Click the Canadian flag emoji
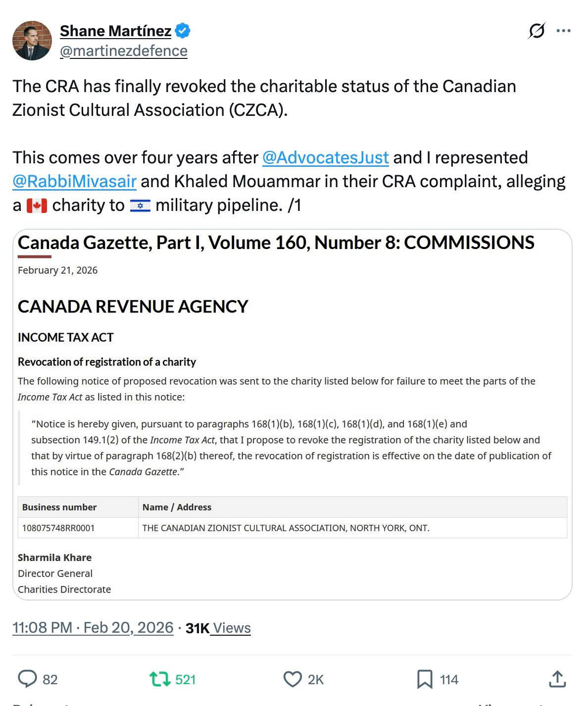Viewport: 588px width, 706px height. (x=37, y=205)
